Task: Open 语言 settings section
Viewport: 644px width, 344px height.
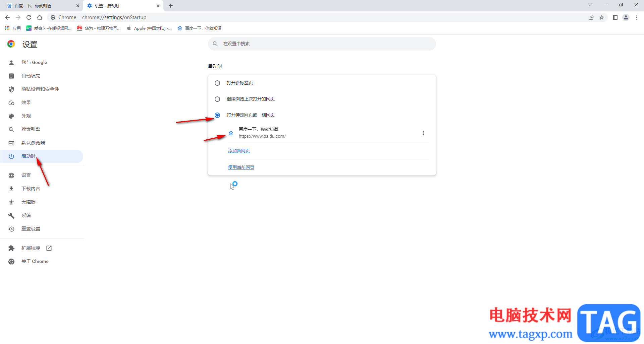Action: coord(42,176)
